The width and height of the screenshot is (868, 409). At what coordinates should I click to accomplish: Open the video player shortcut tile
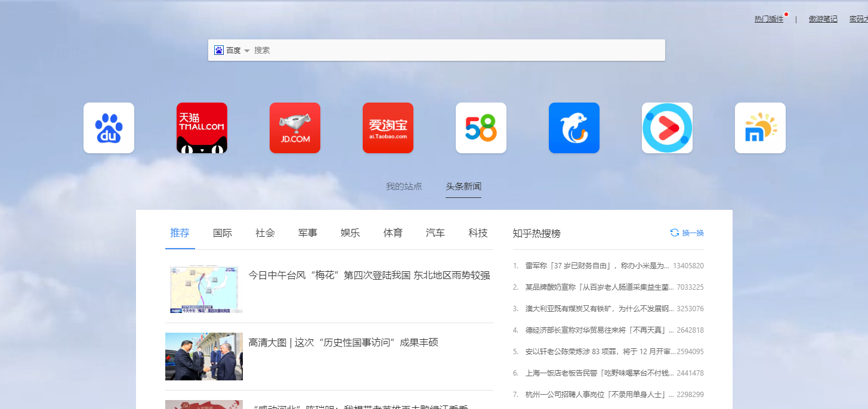(x=667, y=128)
